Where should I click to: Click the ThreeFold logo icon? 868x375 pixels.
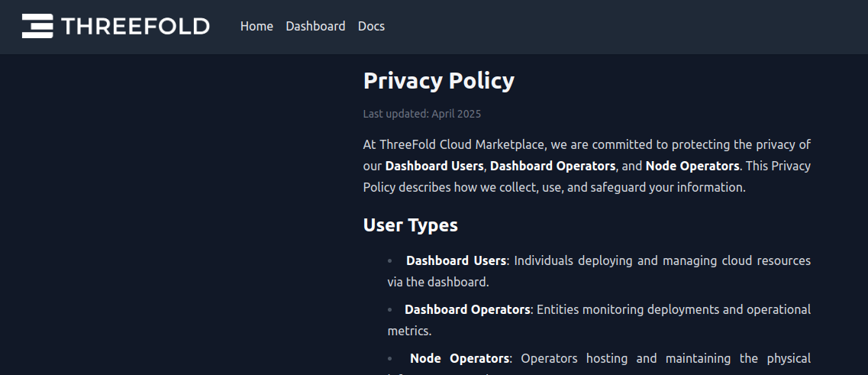point(37,26)
